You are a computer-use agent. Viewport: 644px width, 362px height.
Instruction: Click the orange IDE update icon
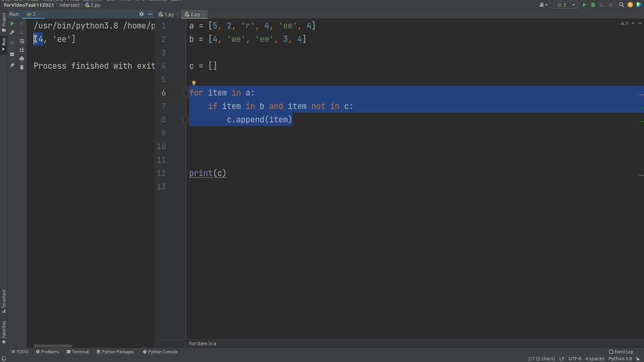tap(630, 5)
